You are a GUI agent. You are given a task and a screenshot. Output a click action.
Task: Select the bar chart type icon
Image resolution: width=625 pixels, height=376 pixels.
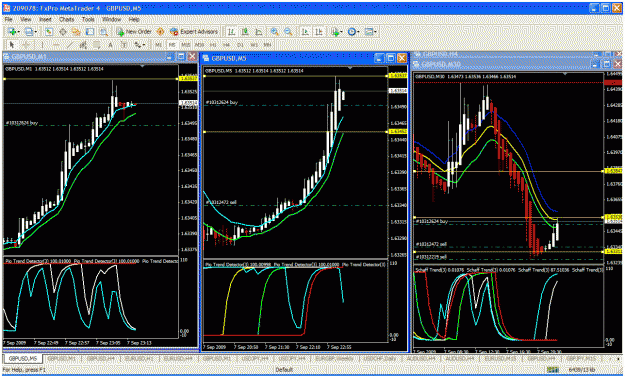(x=231, y=31)
